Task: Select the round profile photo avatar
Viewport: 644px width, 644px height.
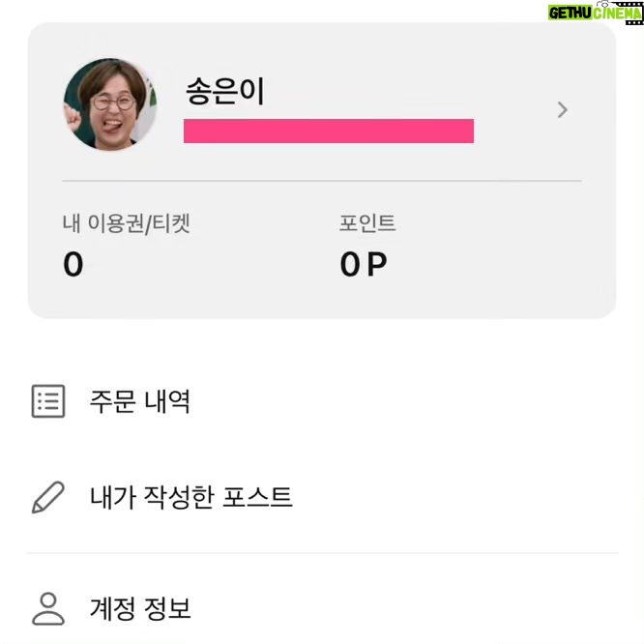Action: point(109,104)
